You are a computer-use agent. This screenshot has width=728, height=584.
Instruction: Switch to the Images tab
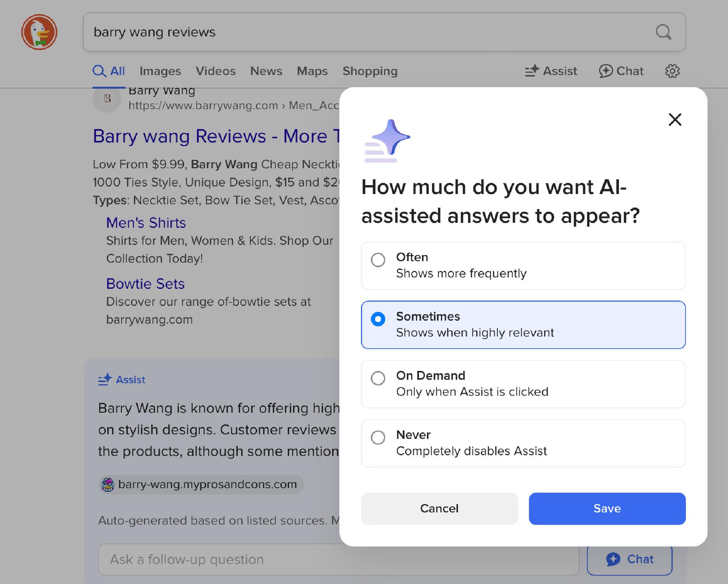click(160, 71)
